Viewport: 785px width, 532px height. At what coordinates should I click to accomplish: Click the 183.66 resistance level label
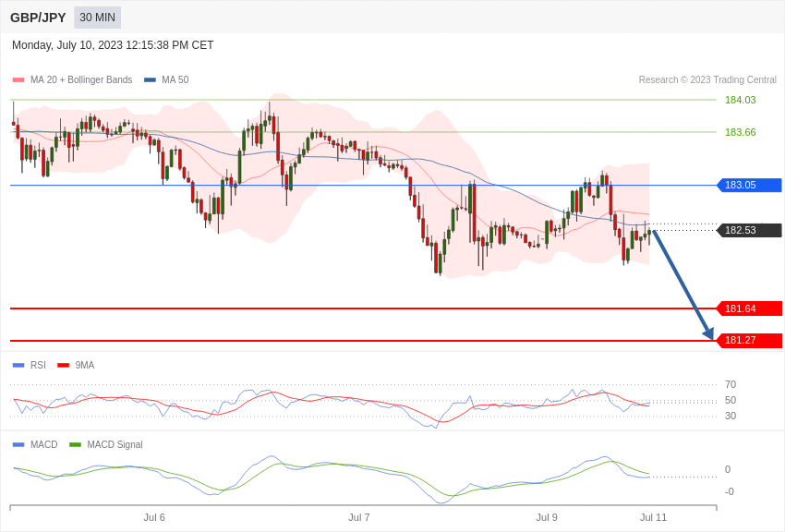tap(741, 132)
